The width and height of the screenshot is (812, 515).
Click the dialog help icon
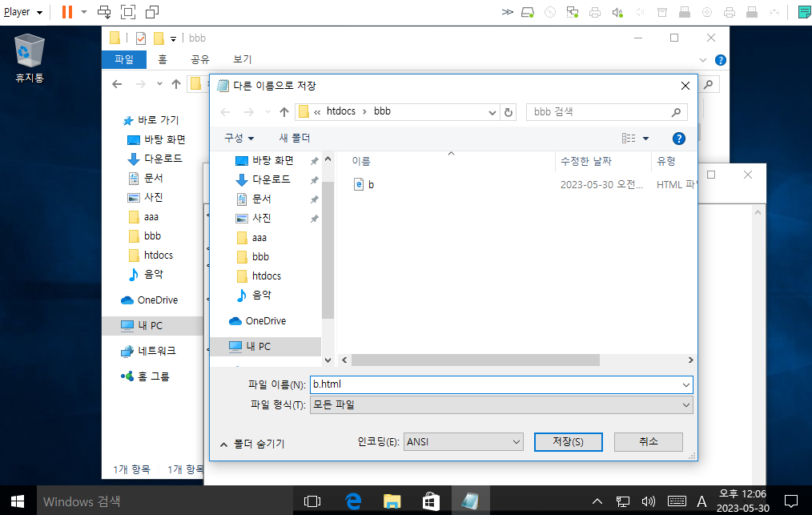coord(678,139)
